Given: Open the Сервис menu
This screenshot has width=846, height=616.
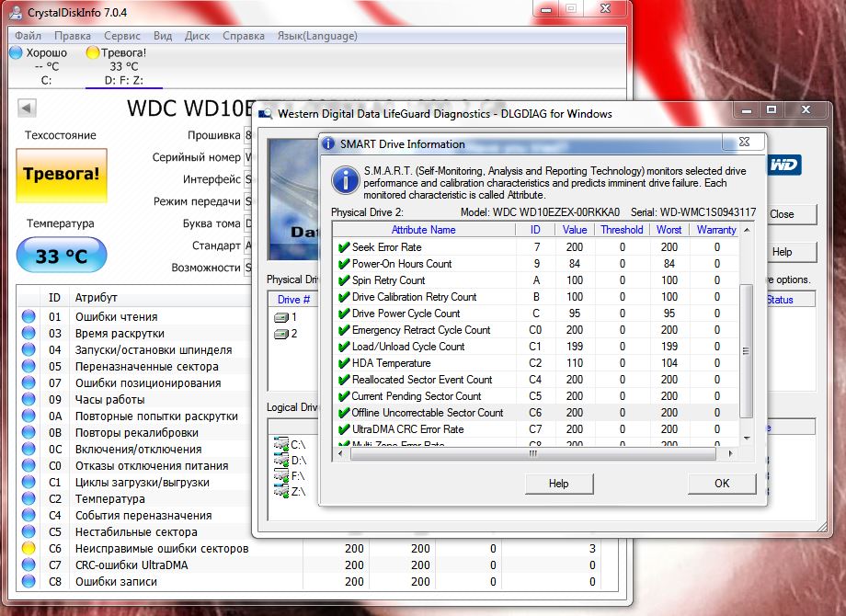Looking at the screenshot, I should click(x=121, y=36).
